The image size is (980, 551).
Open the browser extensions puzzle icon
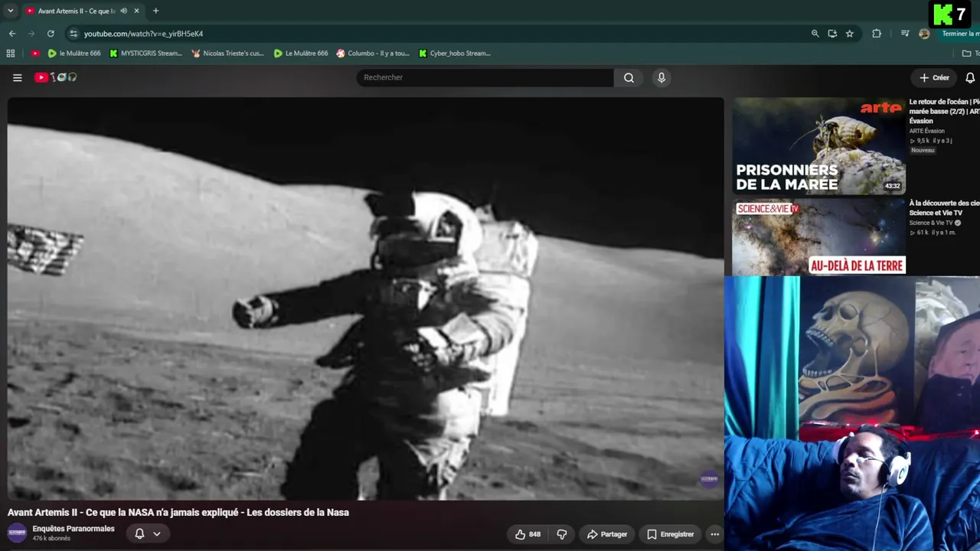pos(877,34)
